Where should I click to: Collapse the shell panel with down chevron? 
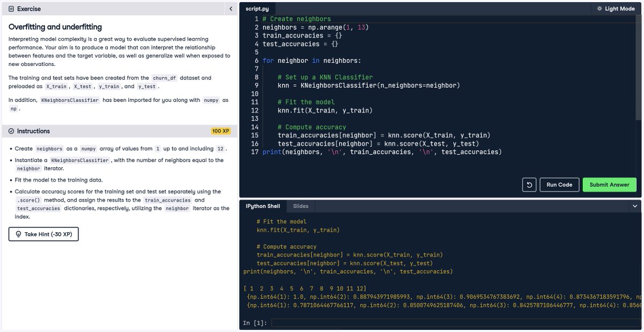coord(635,206)
